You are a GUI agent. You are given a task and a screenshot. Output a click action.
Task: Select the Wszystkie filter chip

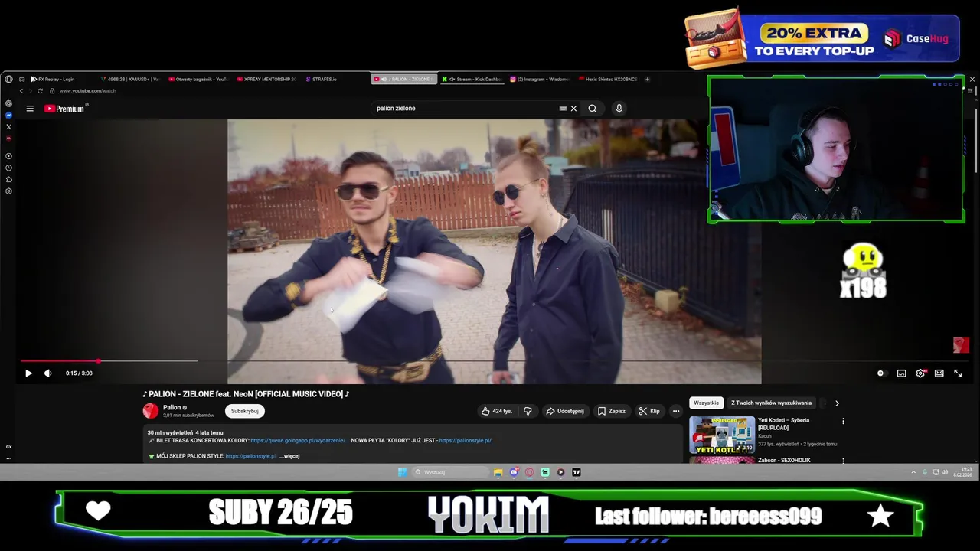coord(707,403)
